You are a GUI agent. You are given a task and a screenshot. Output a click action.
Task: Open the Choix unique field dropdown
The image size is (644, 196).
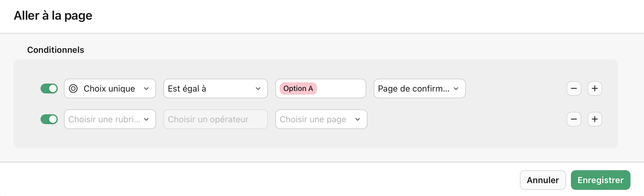pyautogui.click(x=110, y=88)
